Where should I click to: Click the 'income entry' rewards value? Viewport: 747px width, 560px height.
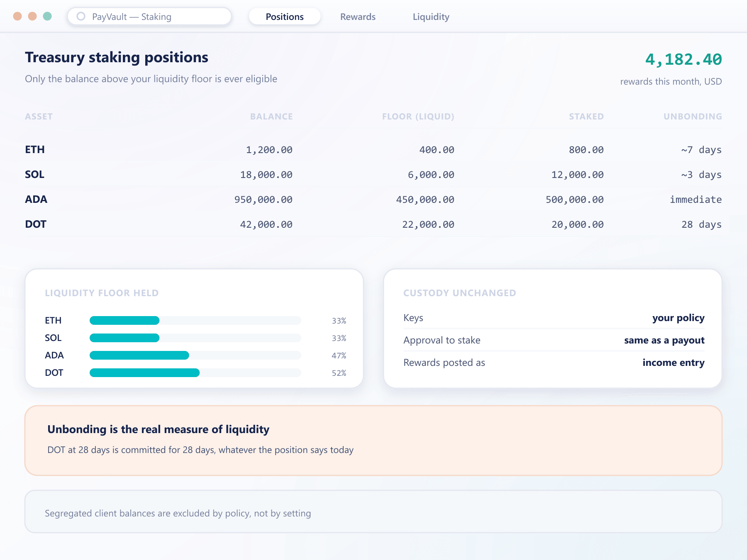click(x=674, y=363)
